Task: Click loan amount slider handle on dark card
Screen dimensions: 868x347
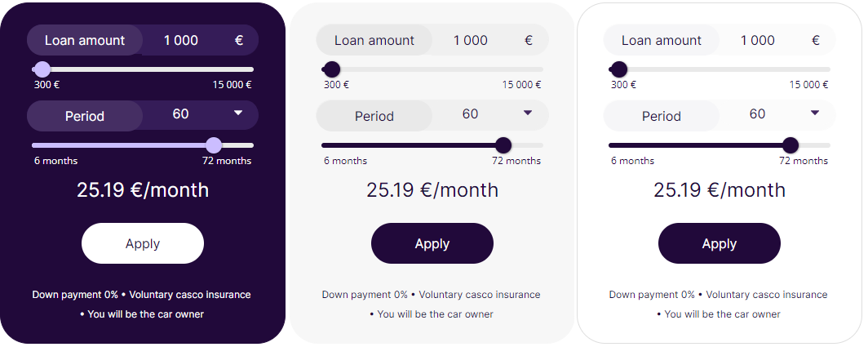Action: tap(42, 69)
